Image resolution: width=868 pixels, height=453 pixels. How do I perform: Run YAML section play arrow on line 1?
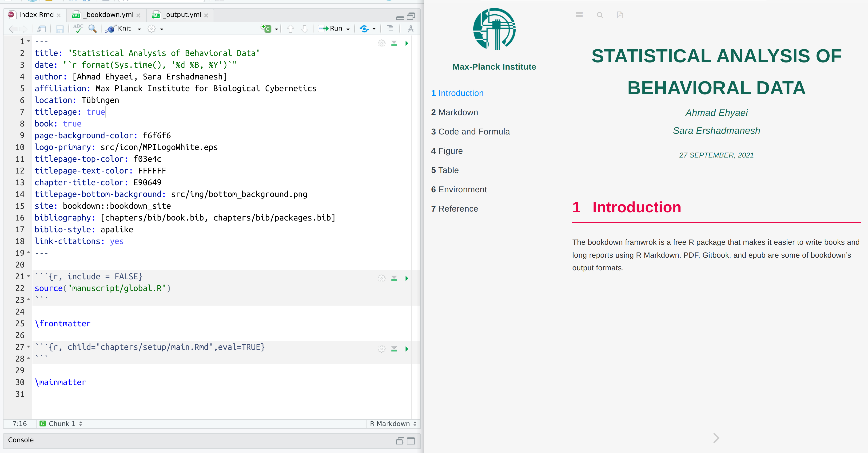point(407,43)
